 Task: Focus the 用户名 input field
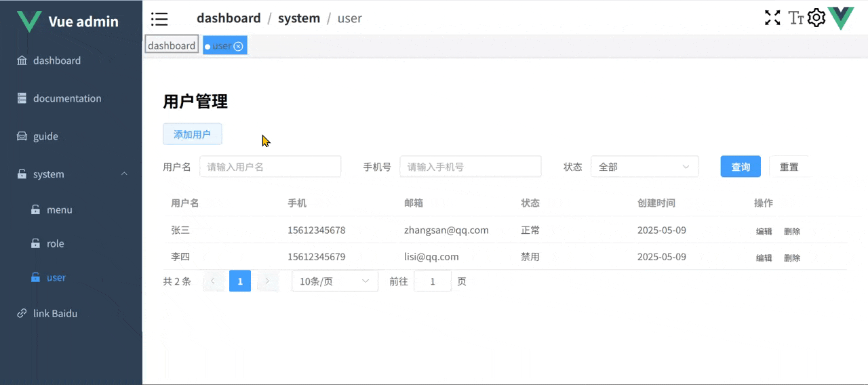(270, 167)
